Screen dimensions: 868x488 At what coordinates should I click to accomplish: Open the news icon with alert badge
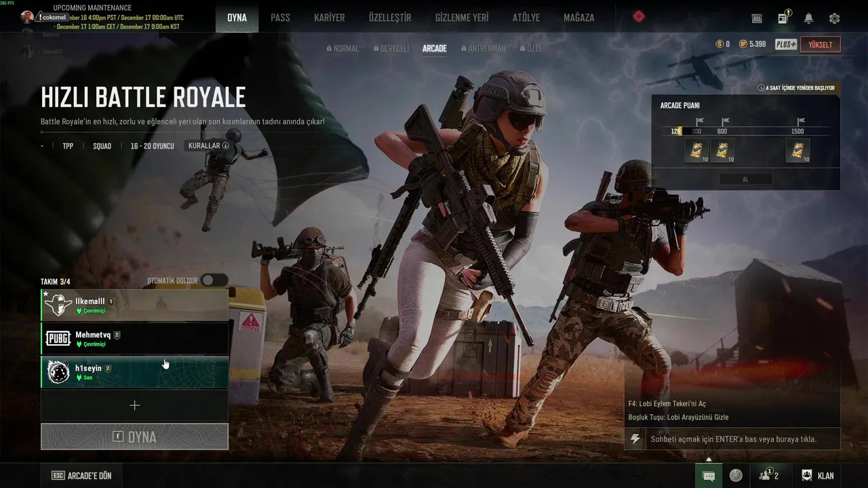coord(783,18)
